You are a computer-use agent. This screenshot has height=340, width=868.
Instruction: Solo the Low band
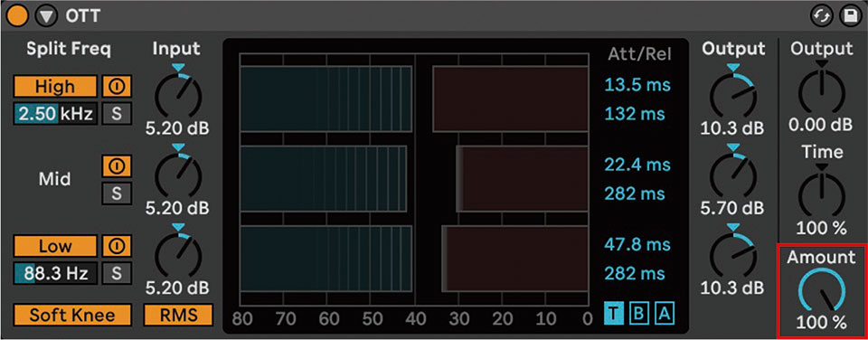(x=117, y=273)
